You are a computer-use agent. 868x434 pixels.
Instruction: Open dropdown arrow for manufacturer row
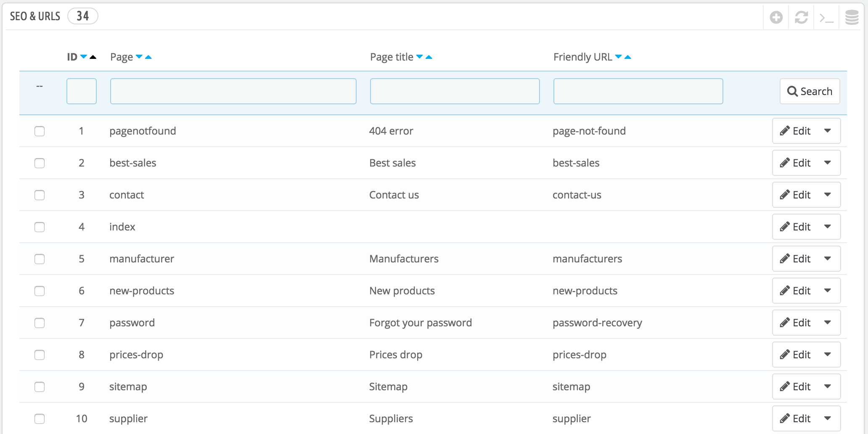(828, 259)
